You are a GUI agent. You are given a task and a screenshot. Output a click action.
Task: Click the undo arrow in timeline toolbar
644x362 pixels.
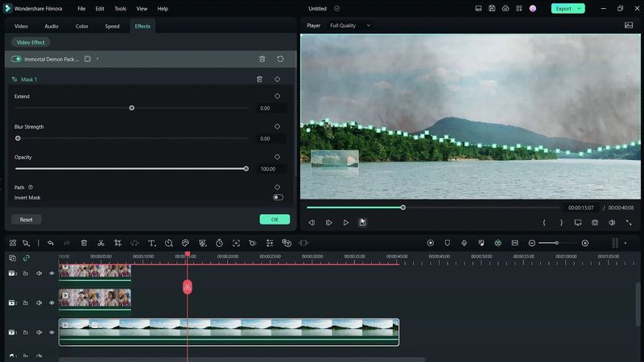(x=50, y=243)
